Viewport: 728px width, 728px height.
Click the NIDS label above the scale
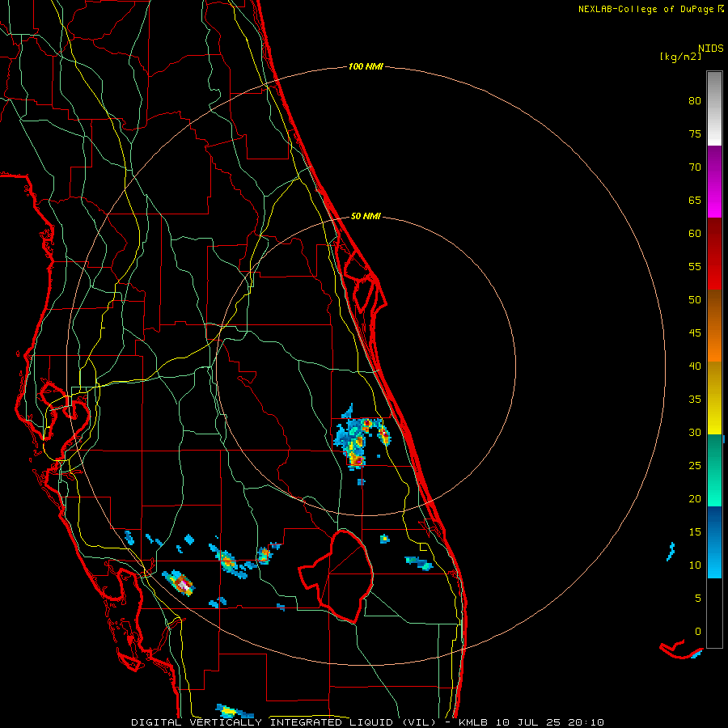click(x=711, y=49)
